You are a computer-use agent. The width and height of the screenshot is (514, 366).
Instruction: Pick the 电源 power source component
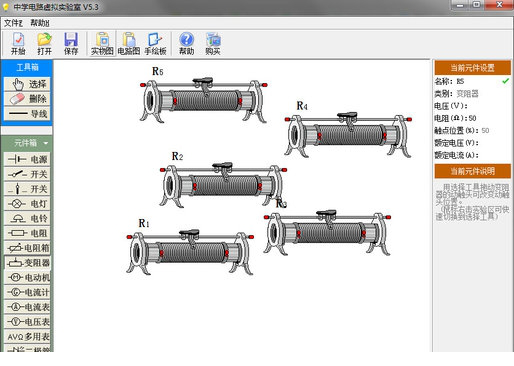pos(27,159)
